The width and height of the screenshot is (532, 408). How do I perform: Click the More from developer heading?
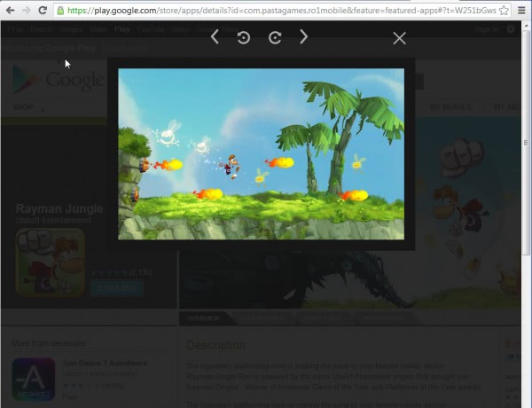[49, 343]
